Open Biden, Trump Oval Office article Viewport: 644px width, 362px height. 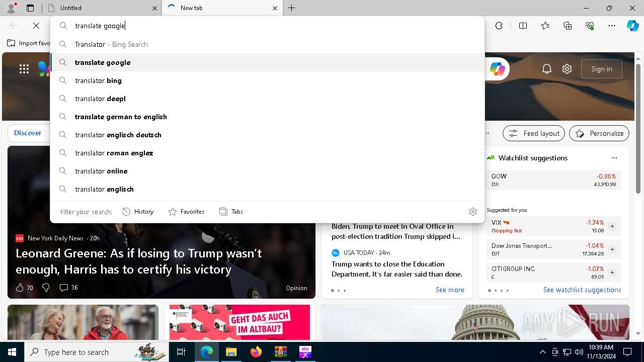coord(396,231)
